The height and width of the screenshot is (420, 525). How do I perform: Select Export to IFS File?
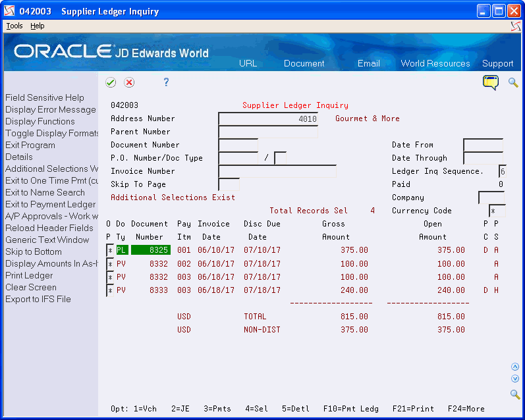coord(38,299)
